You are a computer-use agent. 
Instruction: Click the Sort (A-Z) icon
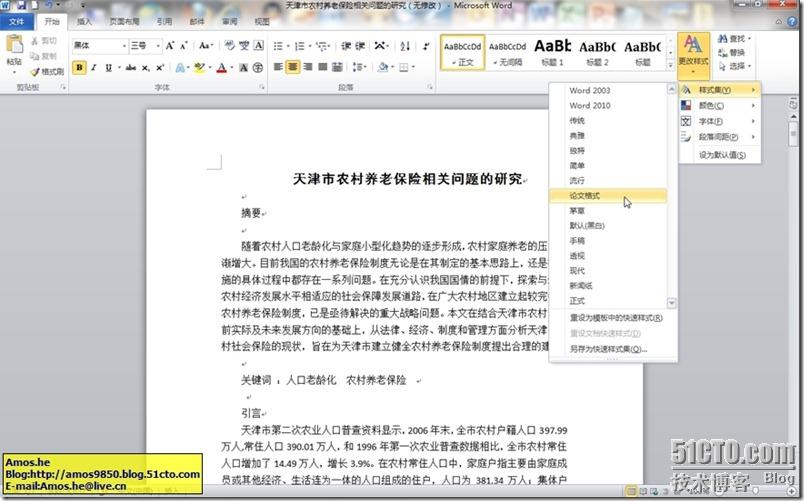tap(405, 46)
